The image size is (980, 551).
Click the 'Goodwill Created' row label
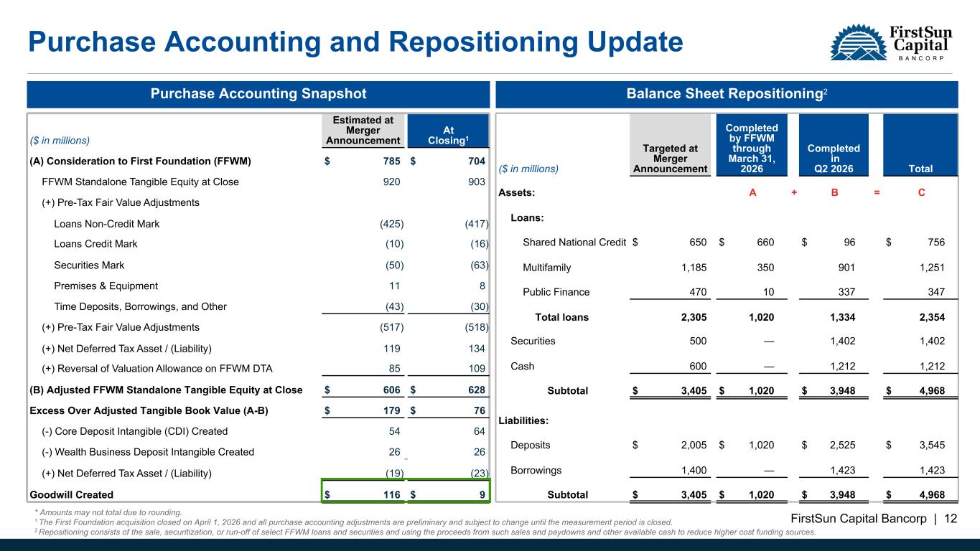(70, 494)
